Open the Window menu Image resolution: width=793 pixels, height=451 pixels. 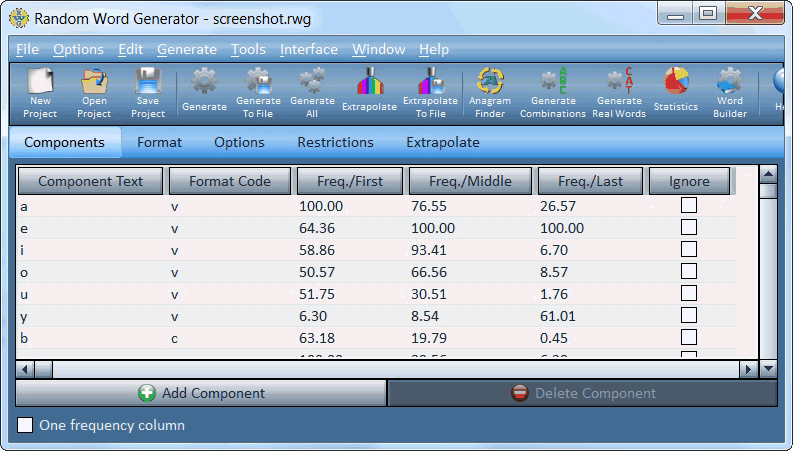pos(378,50)
